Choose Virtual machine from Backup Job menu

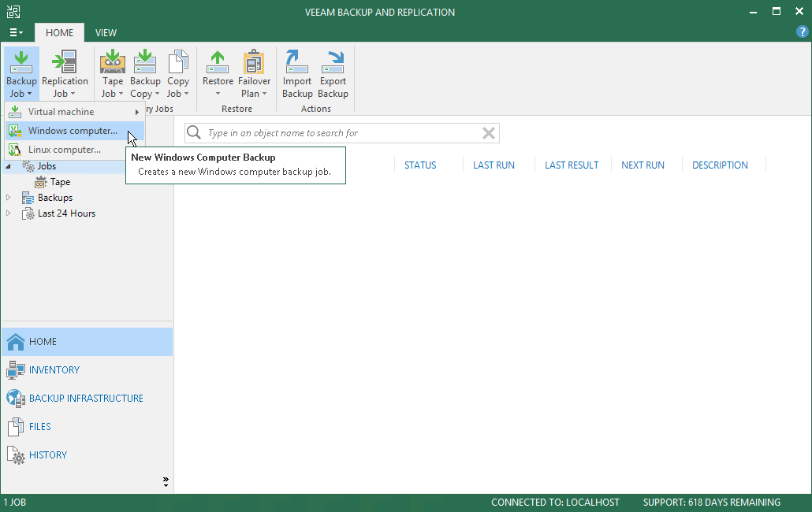click(x=75, y=112)
